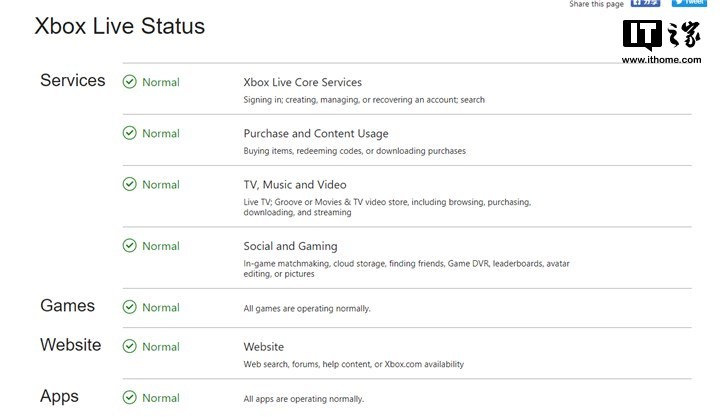Select the Games section label
728x417 pixels.
click(67, 306)
